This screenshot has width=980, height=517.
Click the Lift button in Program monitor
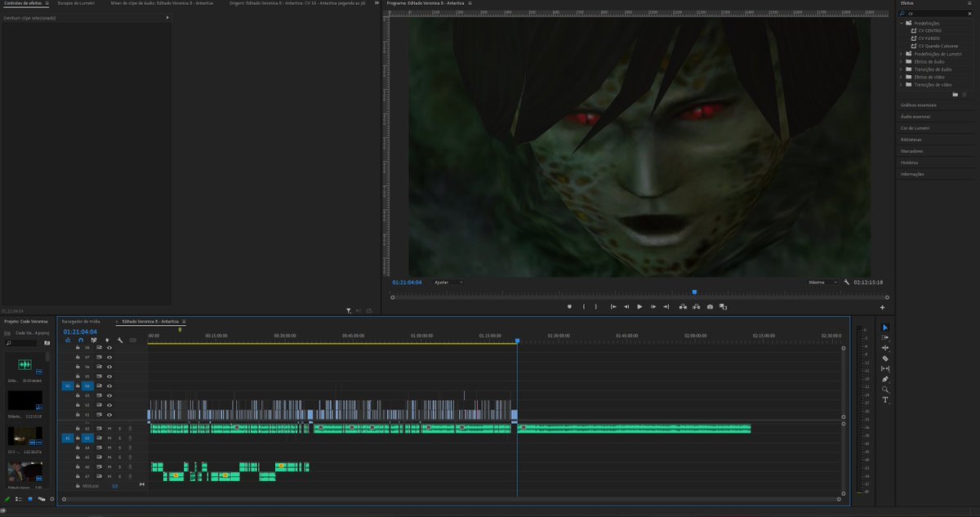point(683,307)
